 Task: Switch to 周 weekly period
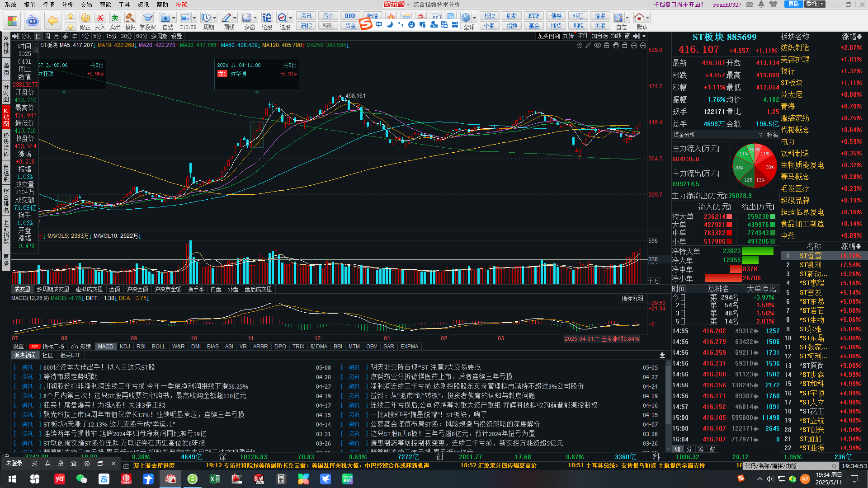[47, 36]
